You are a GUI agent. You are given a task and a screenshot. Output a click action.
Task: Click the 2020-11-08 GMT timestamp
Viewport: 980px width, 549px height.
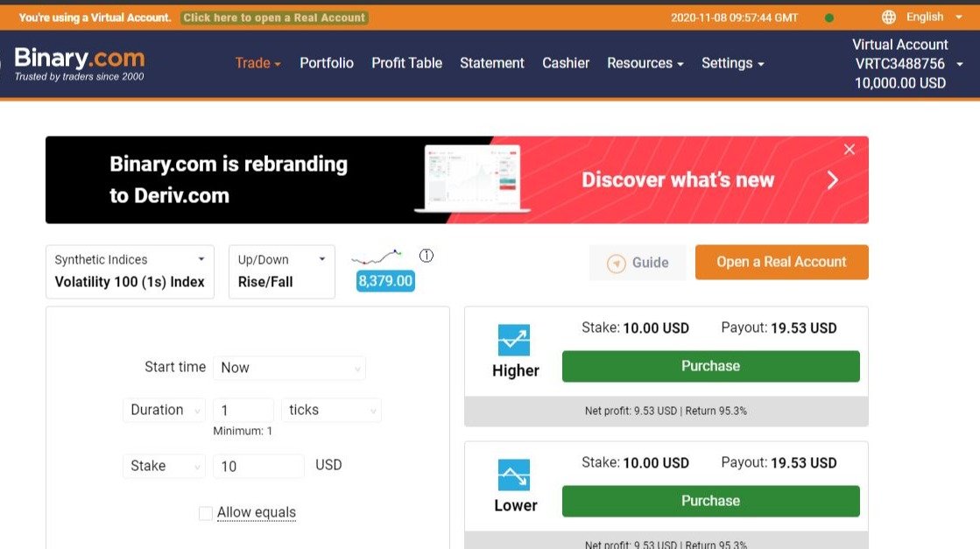click(735, 18)
